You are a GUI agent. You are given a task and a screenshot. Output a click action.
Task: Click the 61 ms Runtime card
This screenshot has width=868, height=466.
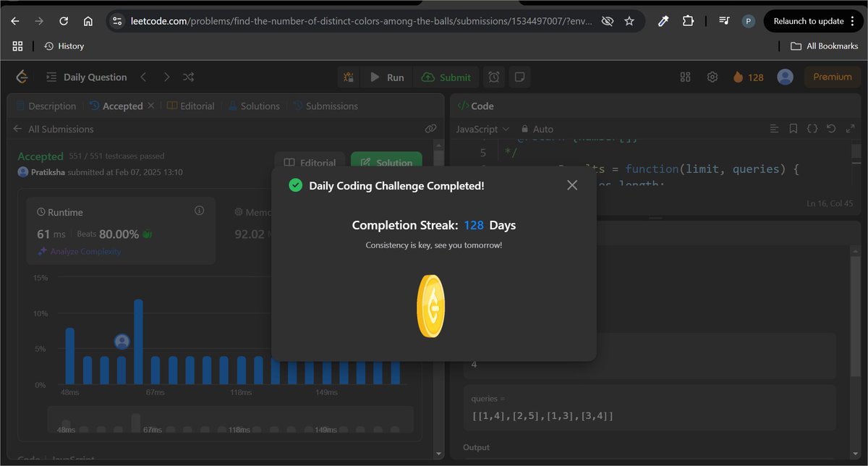[x=121, y=232]
